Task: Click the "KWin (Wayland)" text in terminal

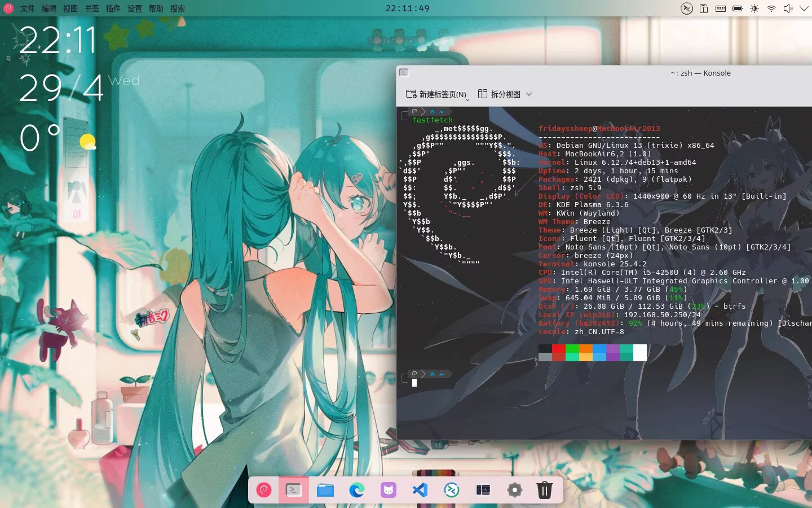Action: (x=588, y=213)
